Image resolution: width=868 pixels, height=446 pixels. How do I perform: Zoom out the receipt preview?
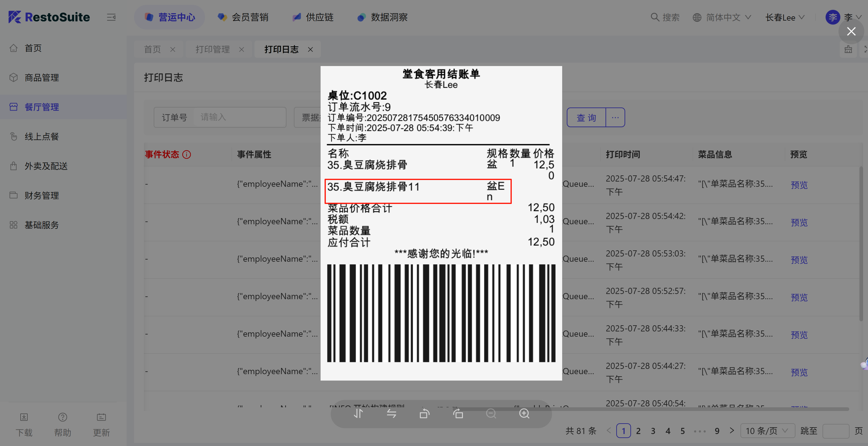[x=491, y=413]
